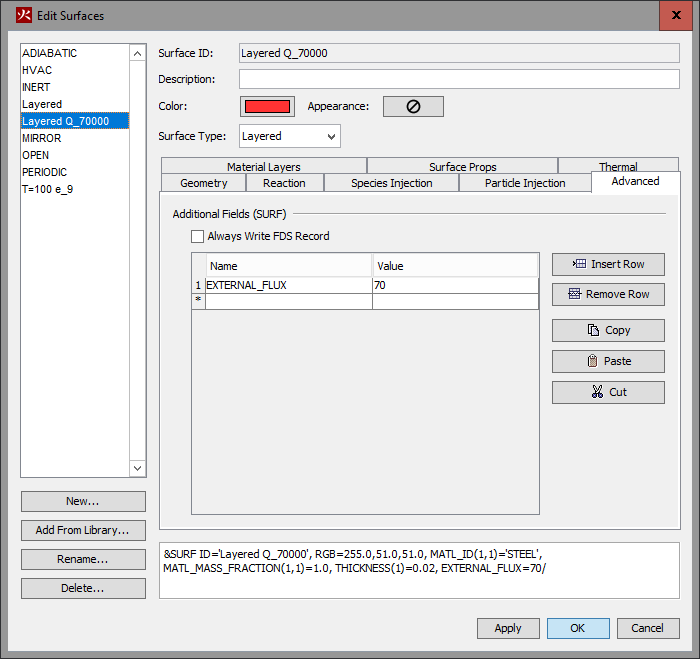This screenshot has height=659, width=700.
Task: Select the Advanced tab
Action: pos(635,181)
